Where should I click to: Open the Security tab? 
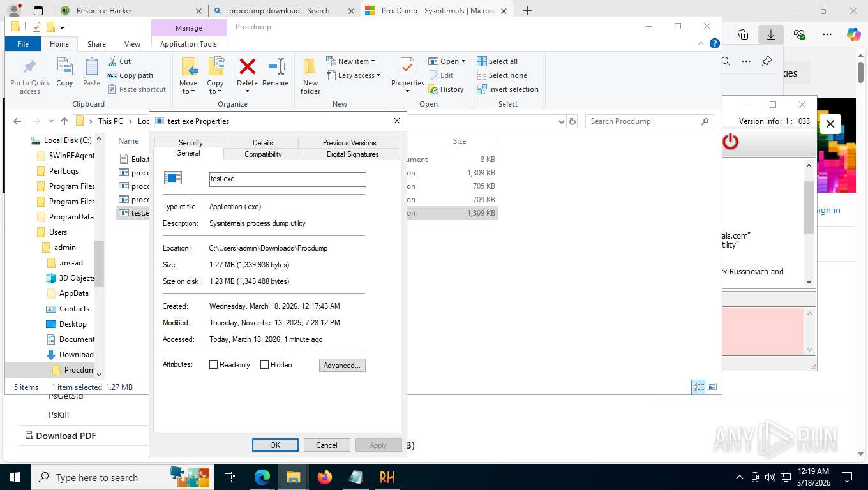(x=191, y=143)
